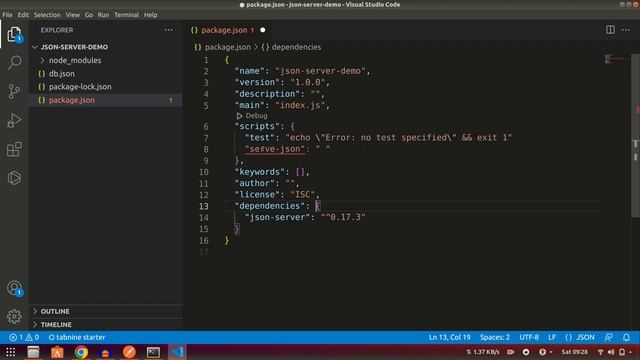Viewport: 640px width, 360px height.
Task: Open the Source Control view
Action: pyautogui.click(x=14, y=91)
